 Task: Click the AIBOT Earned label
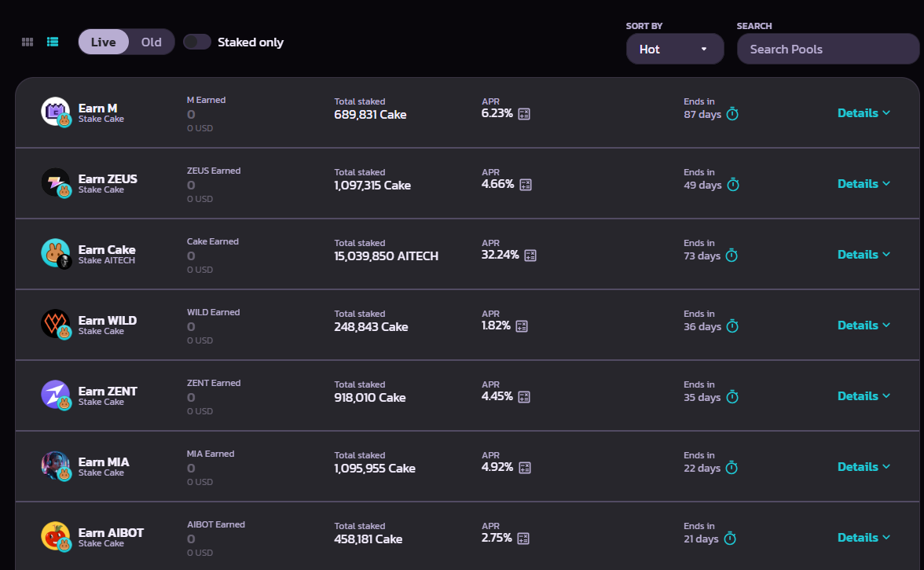click(215, 524)
